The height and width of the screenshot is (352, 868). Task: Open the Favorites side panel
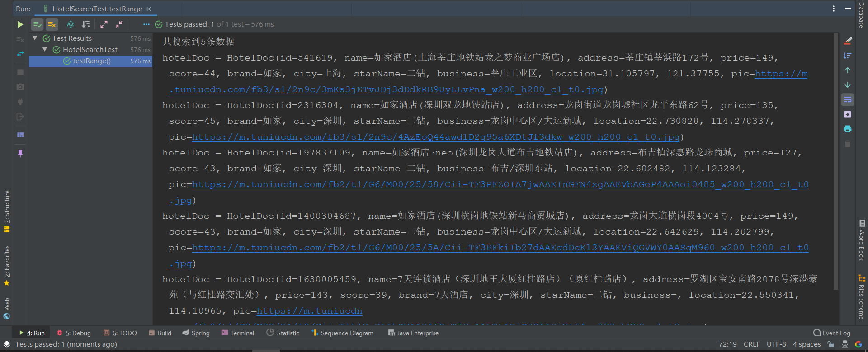(x=6, y=266)
